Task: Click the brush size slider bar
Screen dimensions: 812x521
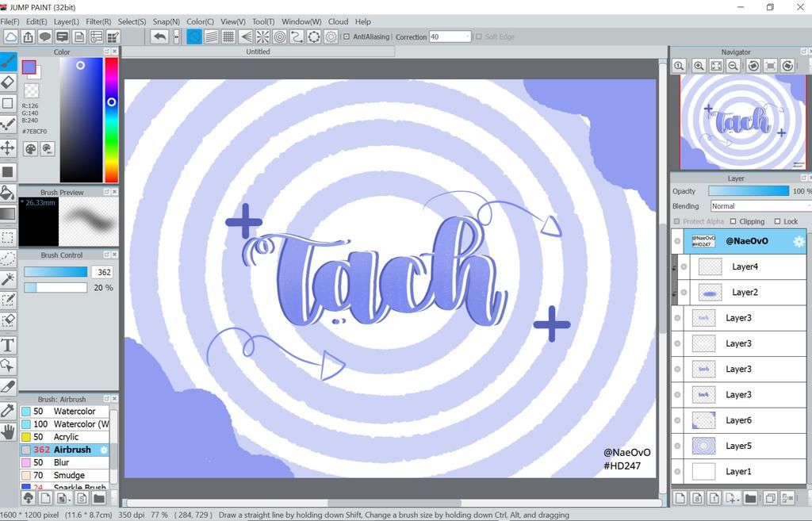Action: (x=56, y=272)
